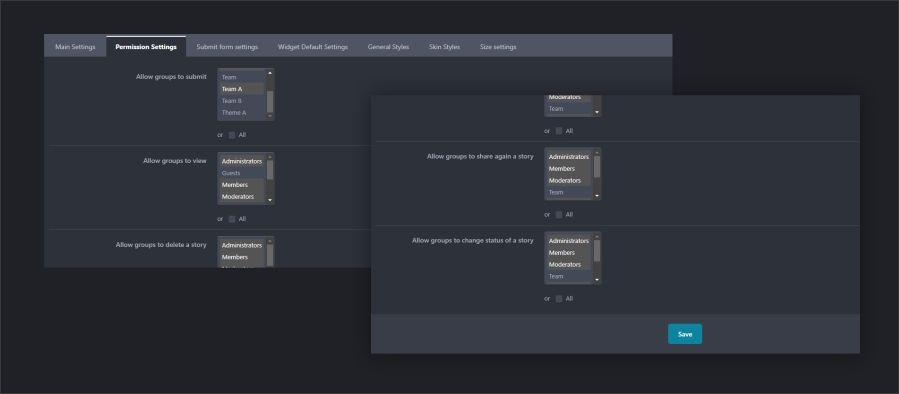Select 'Administrators' in the delete story list
The image size is (899, 394).
tap(242, 245)
